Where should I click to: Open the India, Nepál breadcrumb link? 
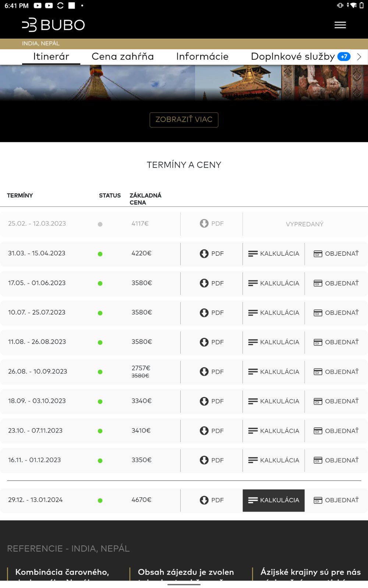pyautogui.click(x=41, y=43)
